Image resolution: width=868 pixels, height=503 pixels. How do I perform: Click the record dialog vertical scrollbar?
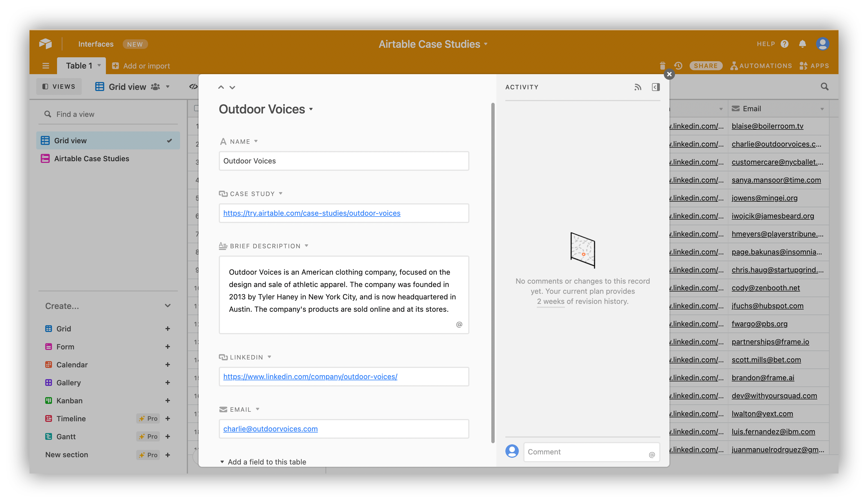pos(492,273)
